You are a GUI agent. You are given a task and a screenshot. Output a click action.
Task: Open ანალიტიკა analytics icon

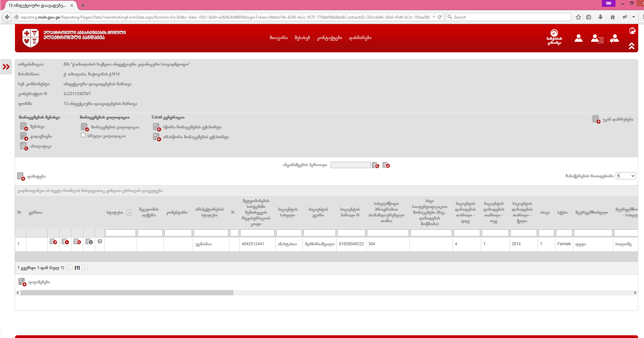24,146
